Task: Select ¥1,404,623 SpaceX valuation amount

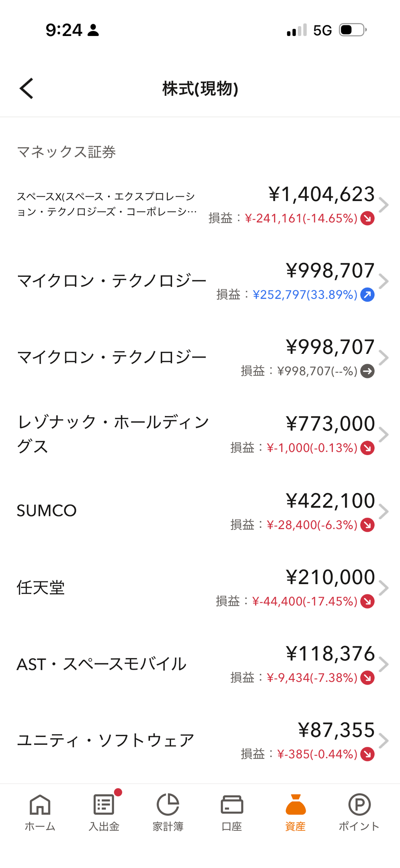Action: (321, 194)
